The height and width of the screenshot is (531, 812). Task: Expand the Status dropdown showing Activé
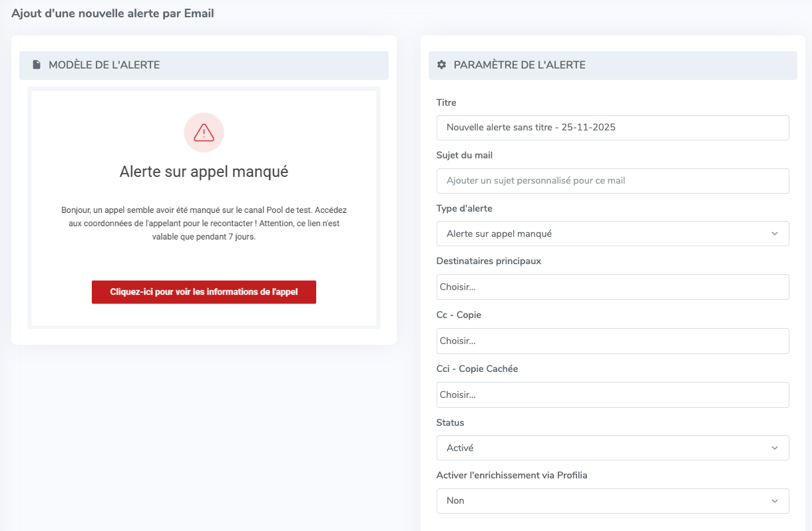point(612,448)
